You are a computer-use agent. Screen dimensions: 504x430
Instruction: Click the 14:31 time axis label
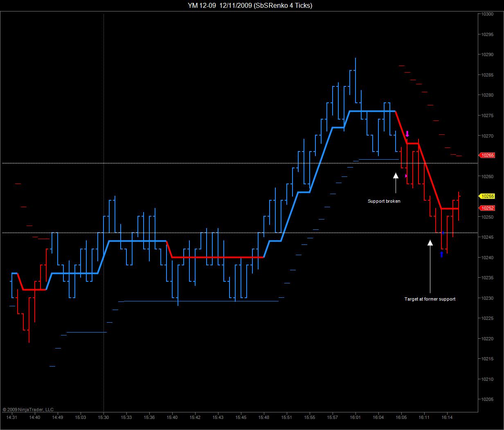tap(12, 417)
